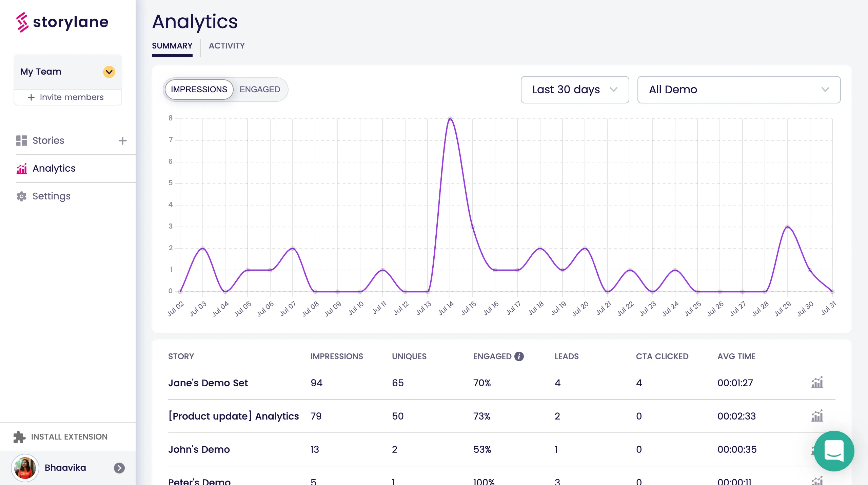
Task: Open the All Demo filter dropdown
Action: coord(738,90)
